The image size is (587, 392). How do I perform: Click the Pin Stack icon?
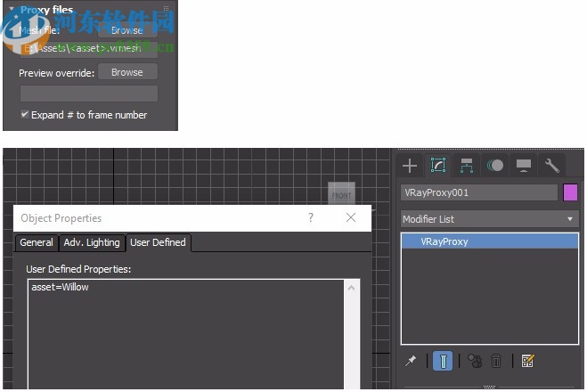[x=411, y=361]
